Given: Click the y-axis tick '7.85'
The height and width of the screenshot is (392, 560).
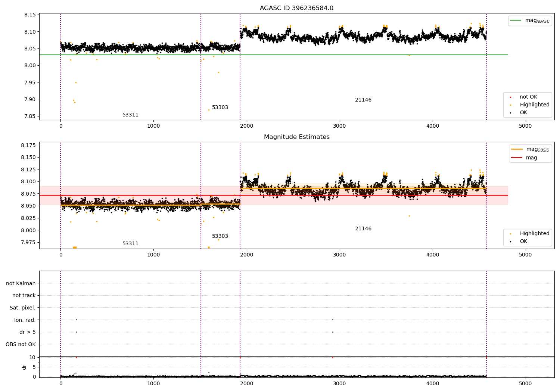Looking at the screenshot, I should 30,116.
